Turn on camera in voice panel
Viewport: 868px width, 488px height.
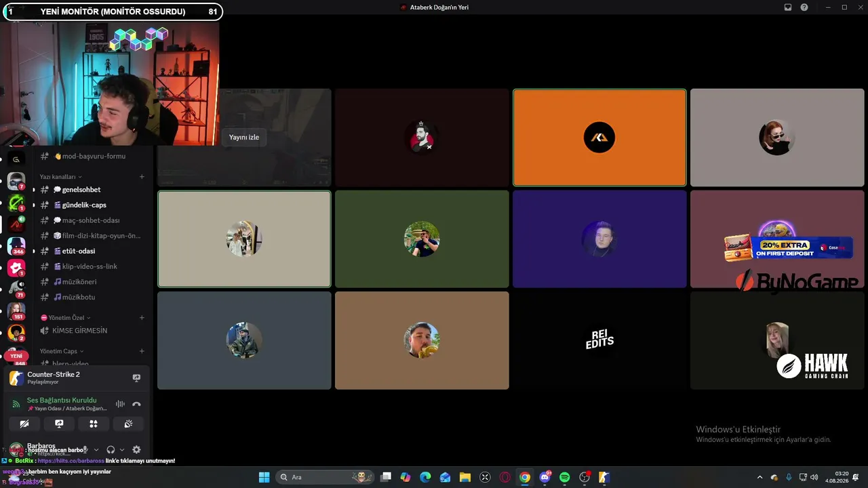pos(24,424)
